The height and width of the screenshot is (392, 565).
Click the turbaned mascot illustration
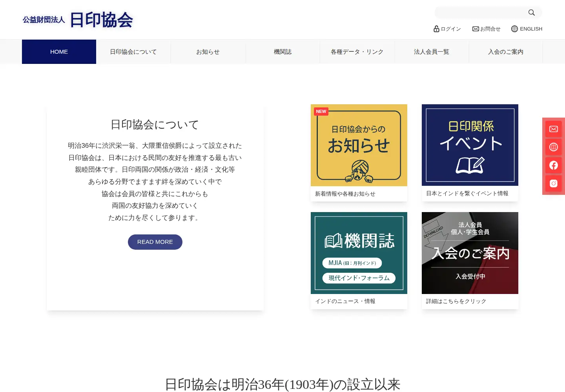click(x=359, y=171)
